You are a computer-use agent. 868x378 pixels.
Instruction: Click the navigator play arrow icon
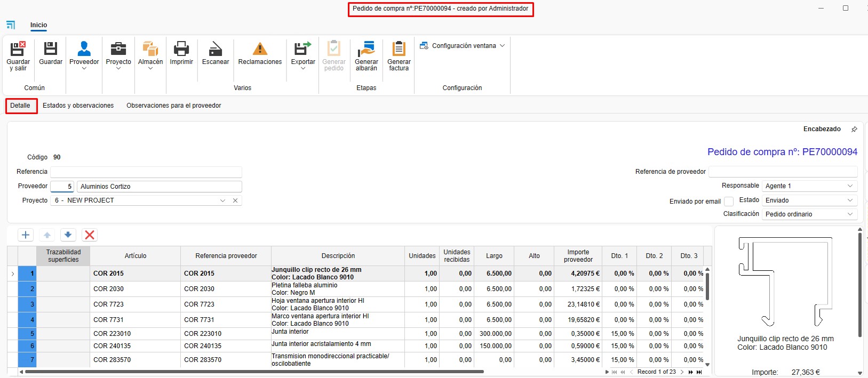(x=607, y=372)
